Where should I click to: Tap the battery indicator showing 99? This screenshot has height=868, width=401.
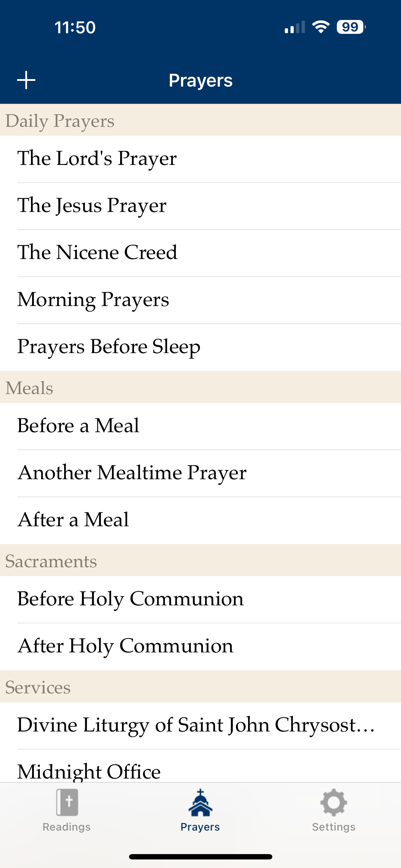[351, 27]
